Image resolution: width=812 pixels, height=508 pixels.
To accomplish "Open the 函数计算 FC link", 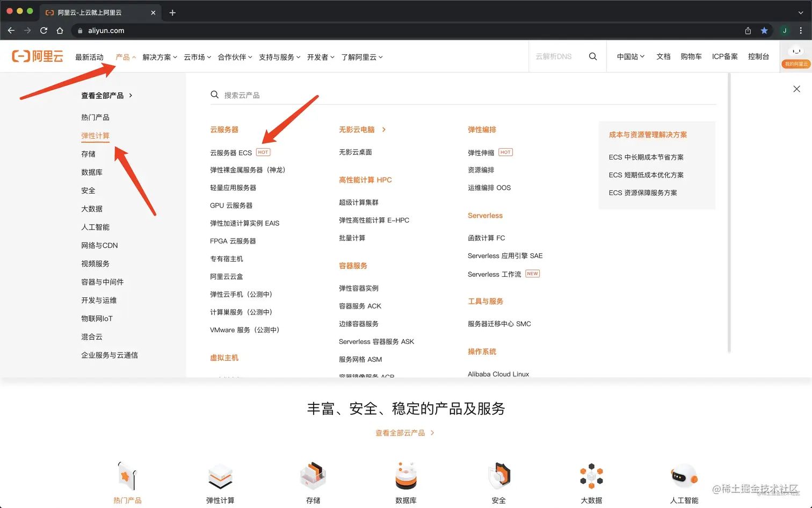I will [x=487, y=238].
